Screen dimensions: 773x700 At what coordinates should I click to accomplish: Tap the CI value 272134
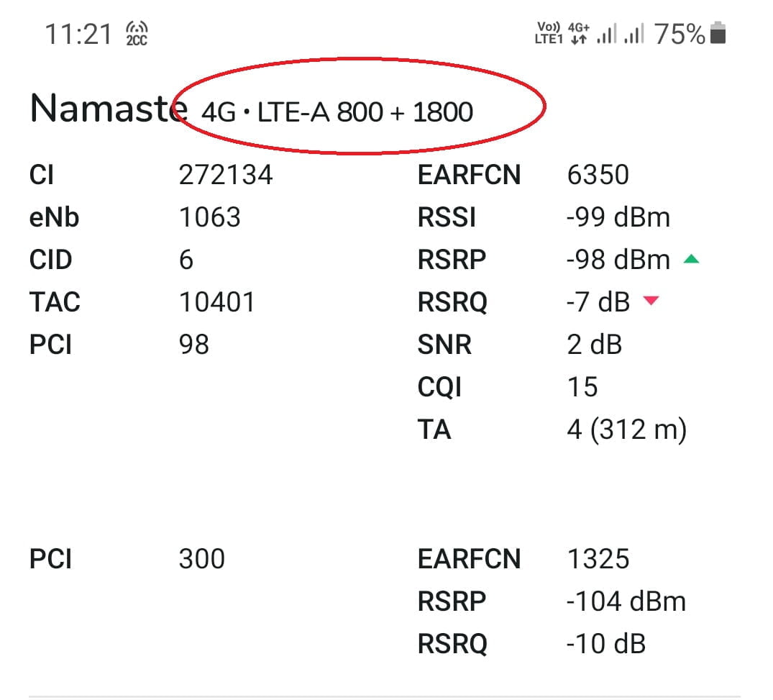pos(226,175)
